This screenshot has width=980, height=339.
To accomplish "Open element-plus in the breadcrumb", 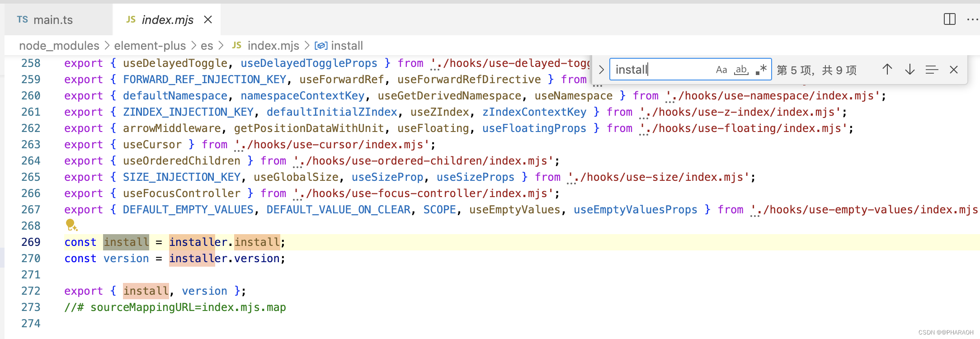I will [150, 46].
